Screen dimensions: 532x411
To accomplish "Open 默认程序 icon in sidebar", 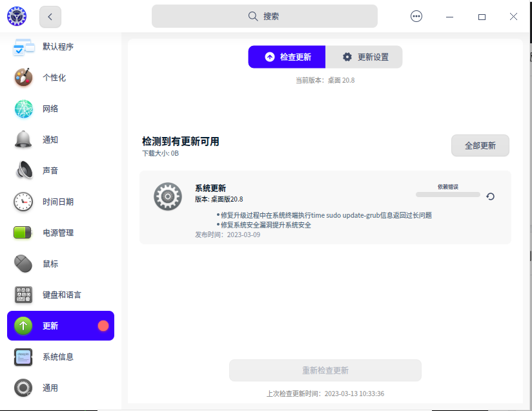I will pyautogui.click(x=23, y=47).
